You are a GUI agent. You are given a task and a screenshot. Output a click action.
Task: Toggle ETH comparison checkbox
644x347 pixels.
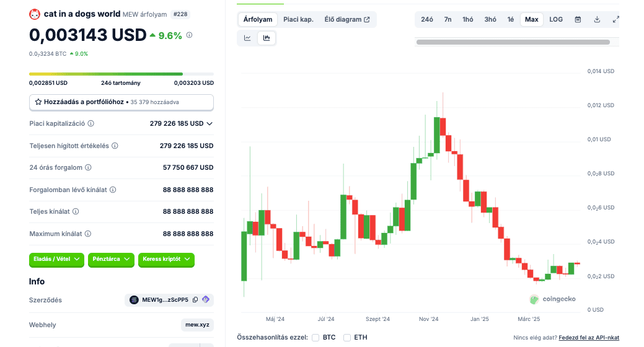click(347, 338)
